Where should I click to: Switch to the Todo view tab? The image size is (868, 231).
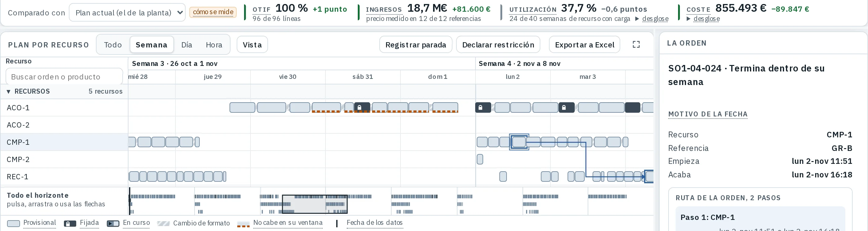[x=113, y=45]
